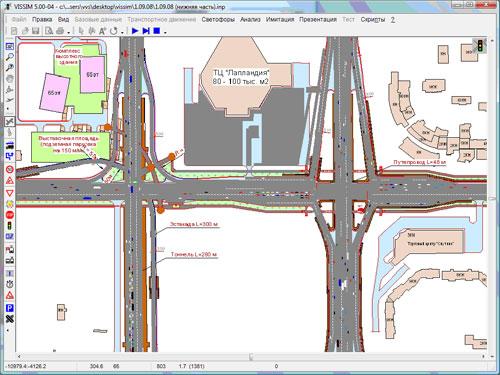This screenshot has height=375, width=500.
Task: Select the routing decisions tool icon
Action: click(x=10, y=156)
